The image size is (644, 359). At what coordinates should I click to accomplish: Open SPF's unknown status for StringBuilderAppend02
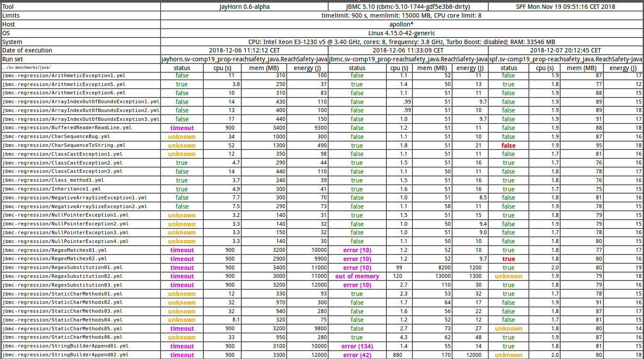coord(508,355)
